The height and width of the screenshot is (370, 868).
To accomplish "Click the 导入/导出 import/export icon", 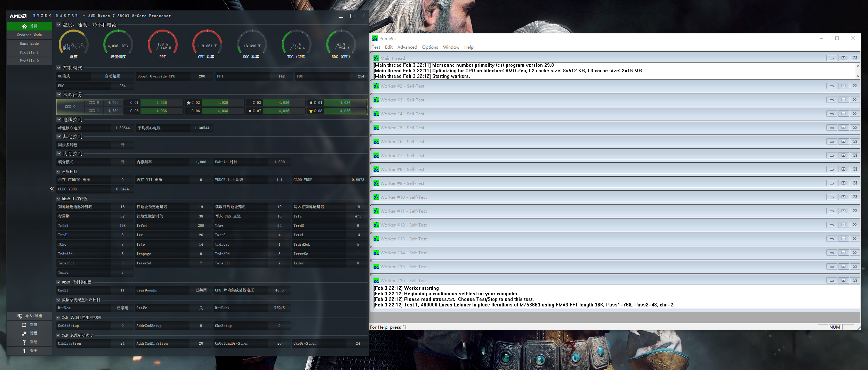I will pos(19,316).
